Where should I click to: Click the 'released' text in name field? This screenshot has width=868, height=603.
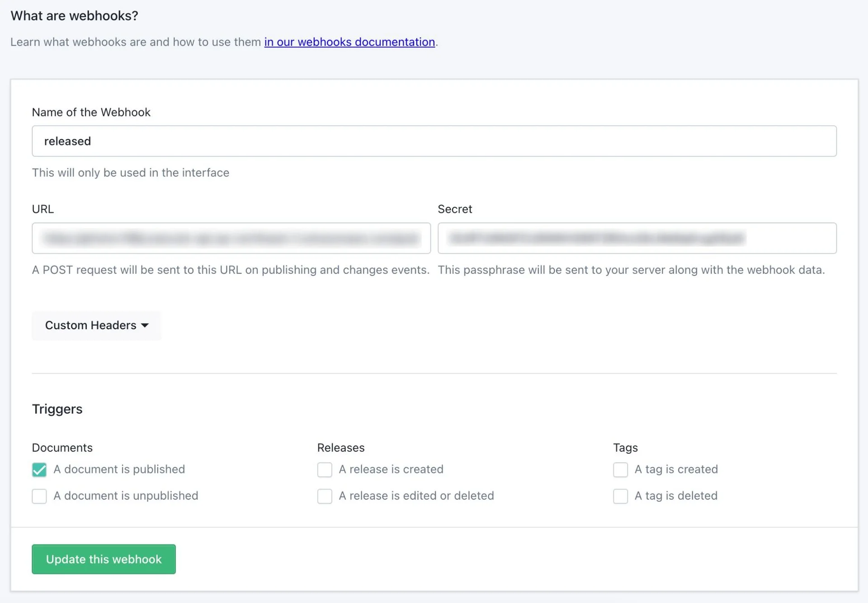coord(67,141)
